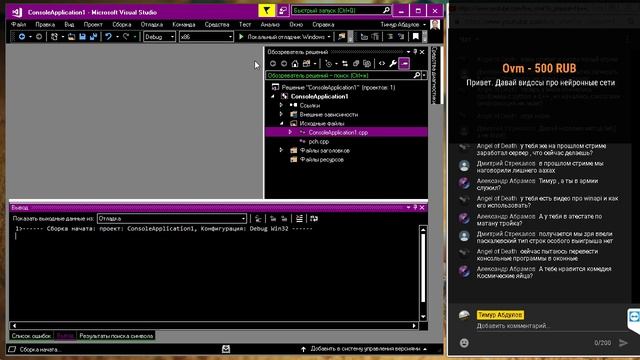Open the Отладка menu
The width and height of the screenshot is (640, 360).
click(151, 24)
